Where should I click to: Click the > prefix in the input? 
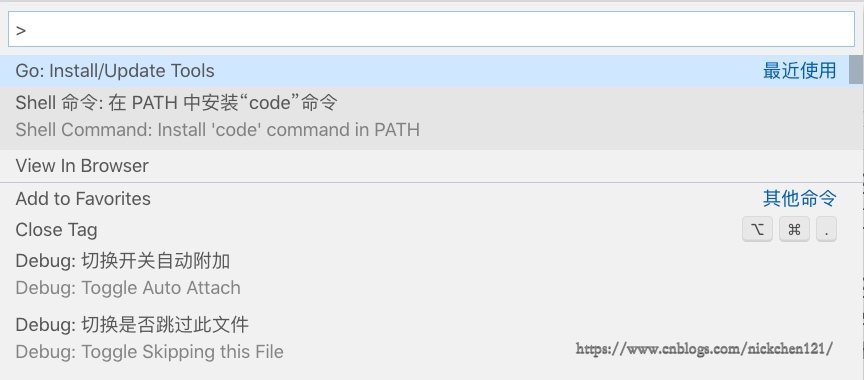[21, 30]
